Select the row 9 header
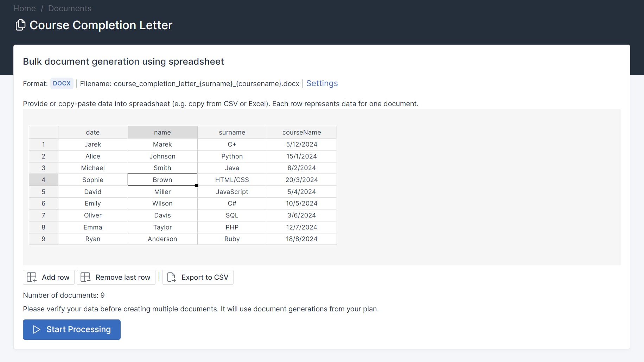644x362 pixels. point(44,239)
